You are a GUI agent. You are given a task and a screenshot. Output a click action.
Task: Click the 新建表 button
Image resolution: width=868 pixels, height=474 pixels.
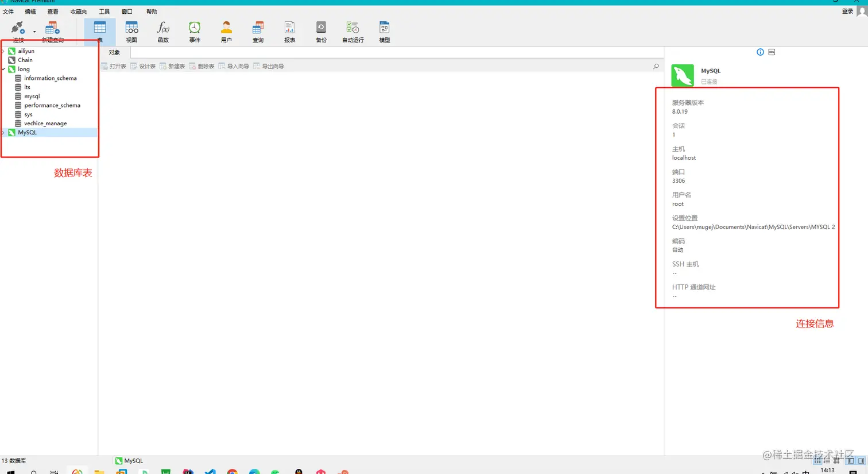click(172, 67)
